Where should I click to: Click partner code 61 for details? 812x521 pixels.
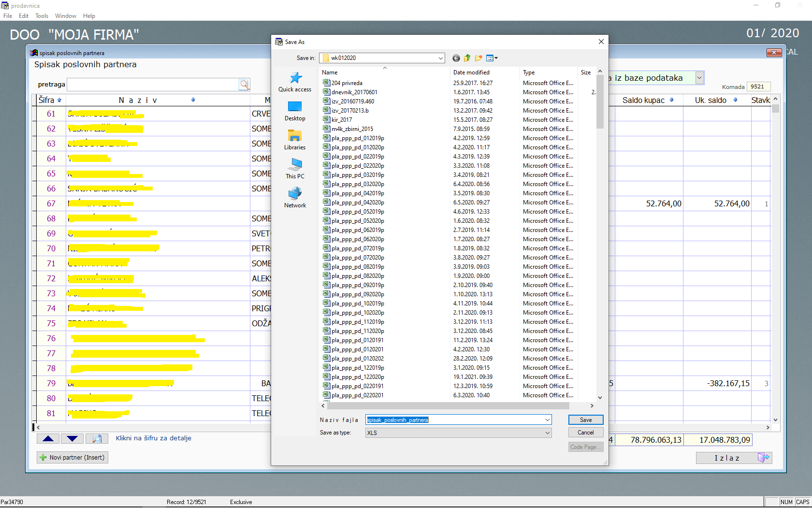[51, 114]
